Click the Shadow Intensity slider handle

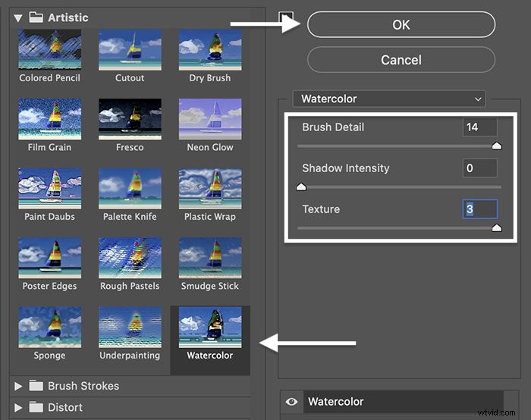coord(301,186)
